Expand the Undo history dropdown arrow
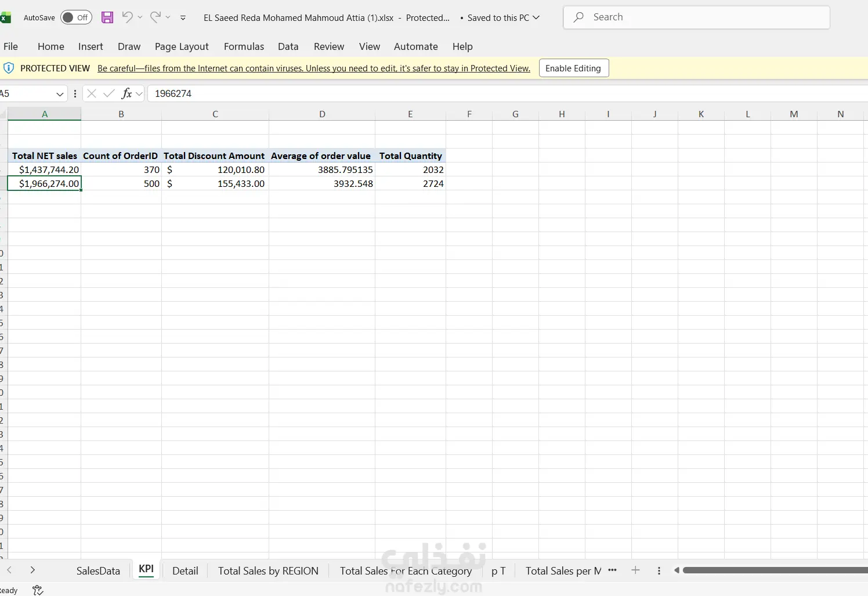 click(x=140, y=17)
